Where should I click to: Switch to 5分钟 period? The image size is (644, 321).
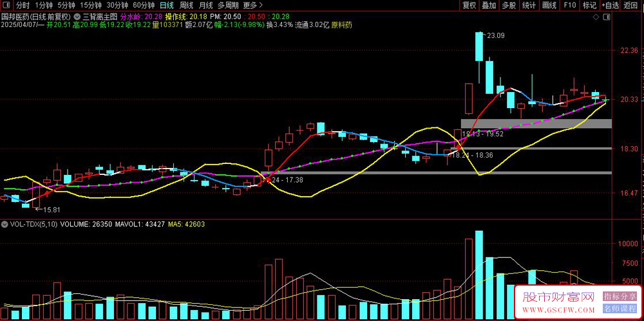pos(66,5)
